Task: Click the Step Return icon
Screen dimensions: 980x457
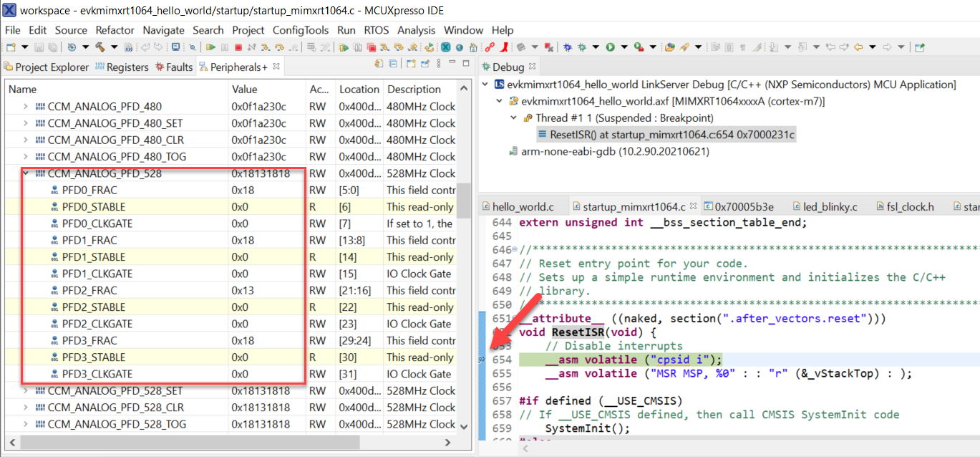Action: tap(293, 47)
